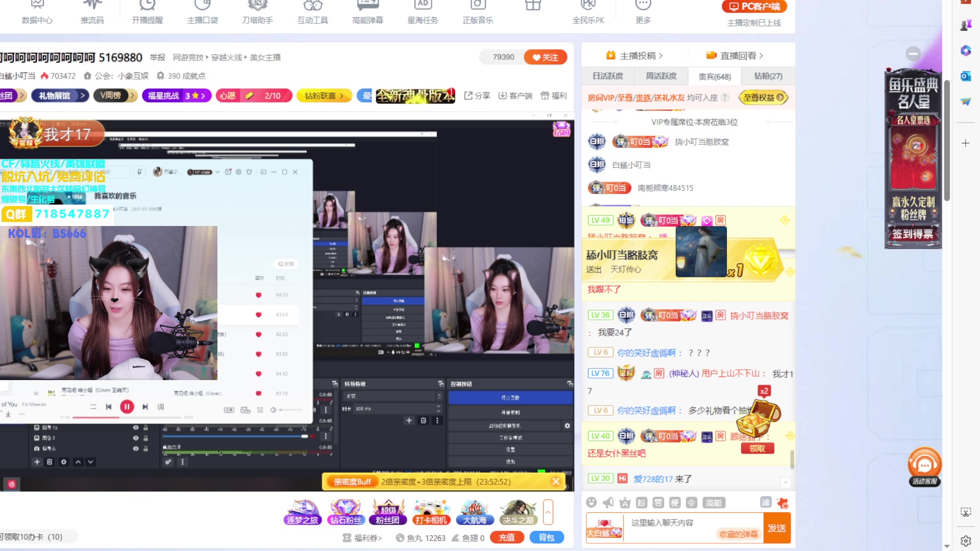The height and width of the screenshot is (551, 980).
Task: Open the 开播提醒 broadcast reminder tool
Action: 147,13
